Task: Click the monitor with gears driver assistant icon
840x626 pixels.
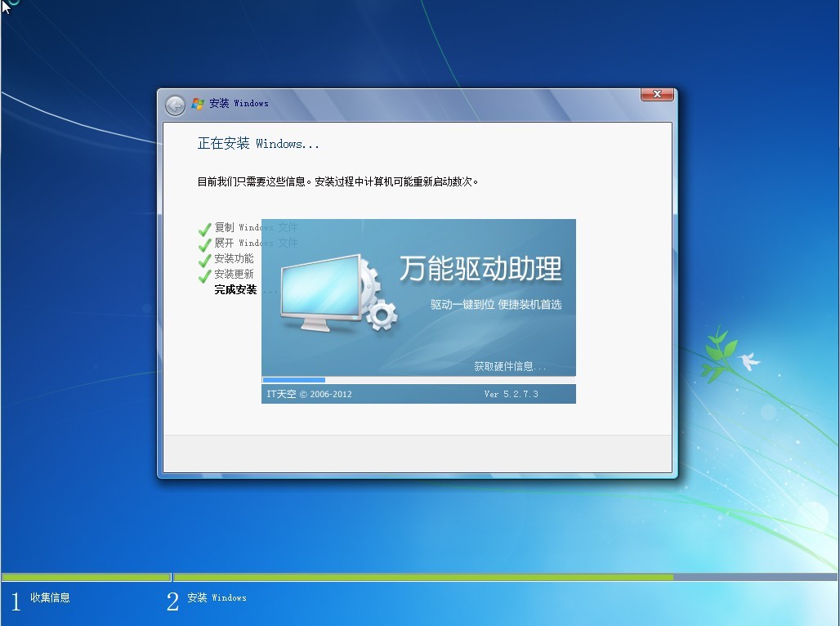Action: click(339, 293)
